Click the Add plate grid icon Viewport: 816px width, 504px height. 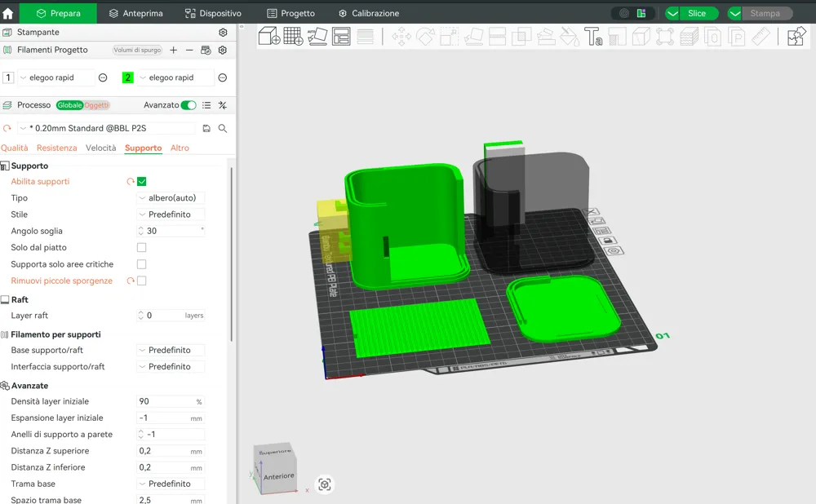point(293,37)
